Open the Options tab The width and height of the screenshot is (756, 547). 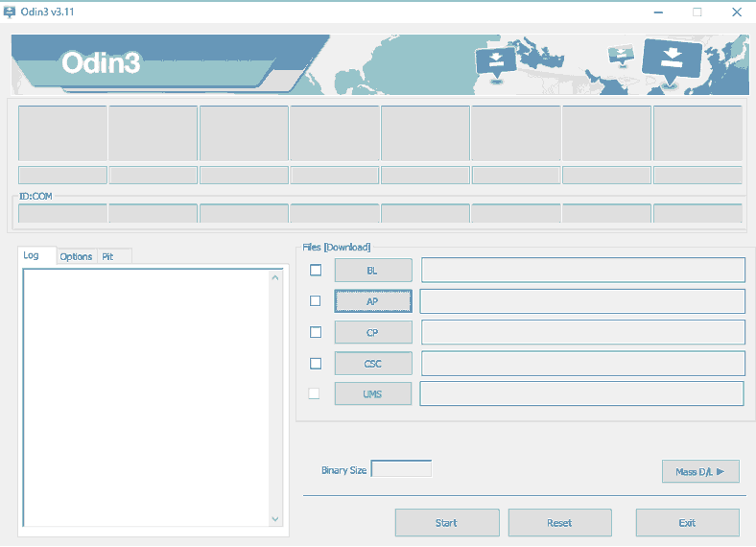point(76,256)
